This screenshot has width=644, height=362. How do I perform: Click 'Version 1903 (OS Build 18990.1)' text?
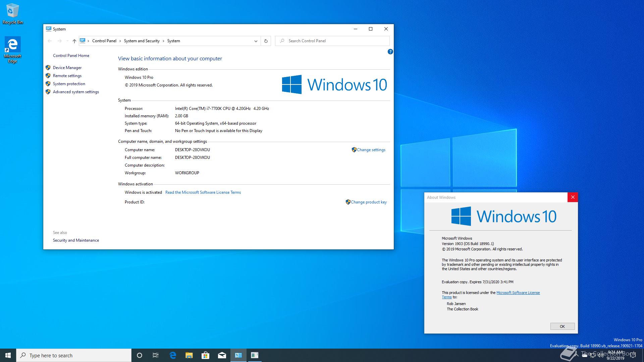pyautogui.click(x=468, y=244)
